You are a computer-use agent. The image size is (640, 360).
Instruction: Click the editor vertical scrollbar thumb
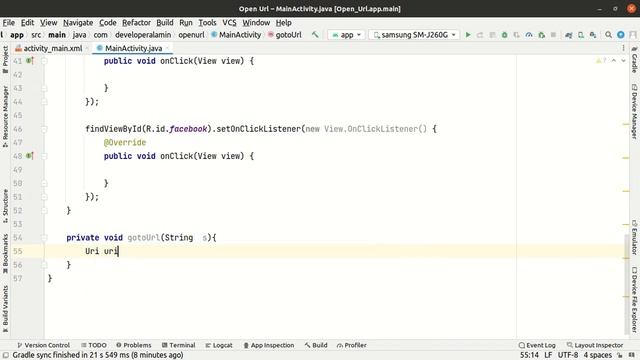pyautogui.click(x=627, y=284)
